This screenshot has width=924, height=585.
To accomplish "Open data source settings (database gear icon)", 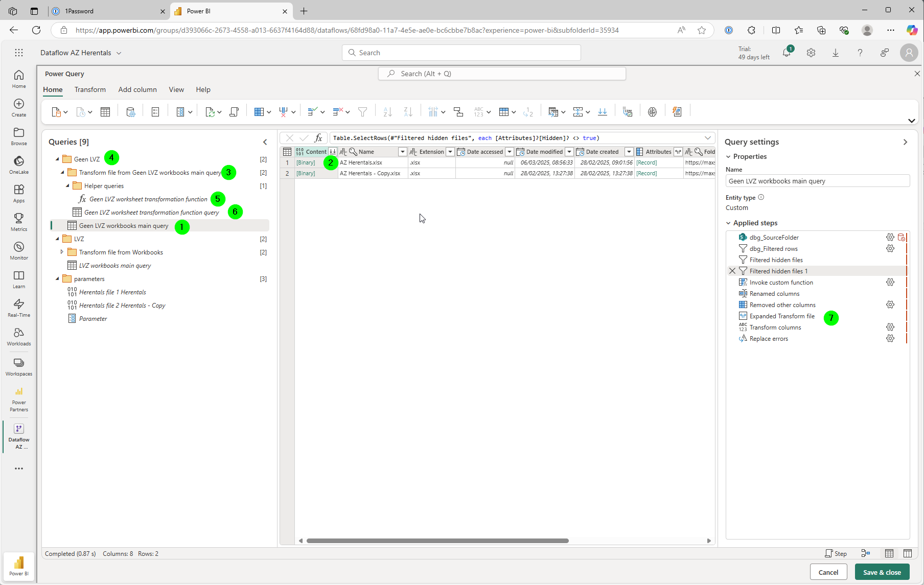I will point(131,112).
